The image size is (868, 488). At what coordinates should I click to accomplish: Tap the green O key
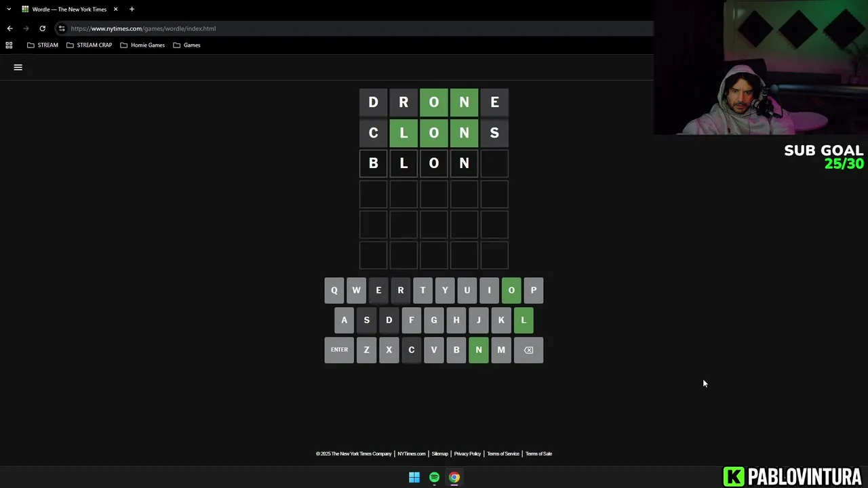click(x=511, y=290)
